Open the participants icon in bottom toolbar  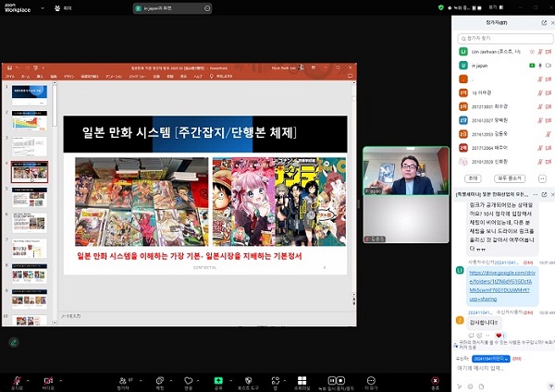pos(123,381)
